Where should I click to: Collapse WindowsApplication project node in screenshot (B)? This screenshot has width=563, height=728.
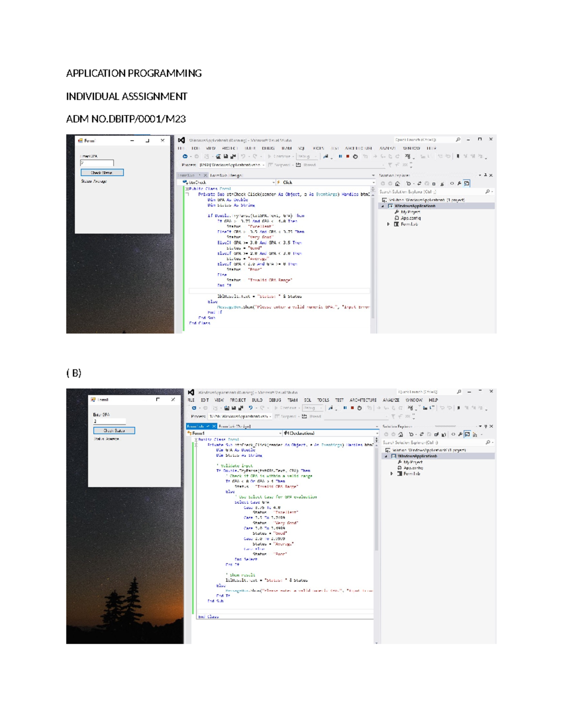tap(386, 456)
